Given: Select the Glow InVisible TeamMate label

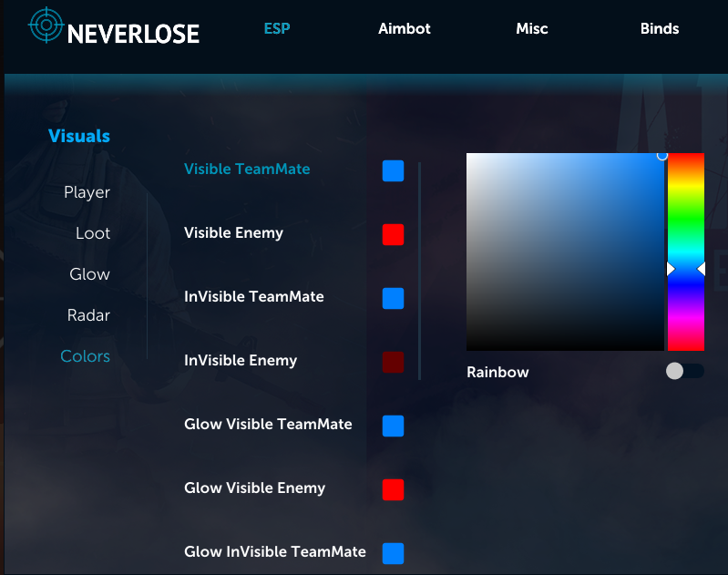Looking at the screenshot, I should (x=275, y=551).
